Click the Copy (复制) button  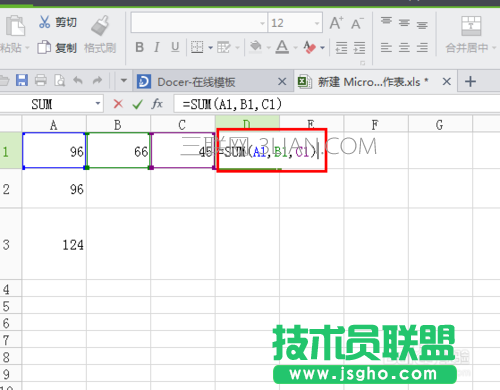coord(57,48)
